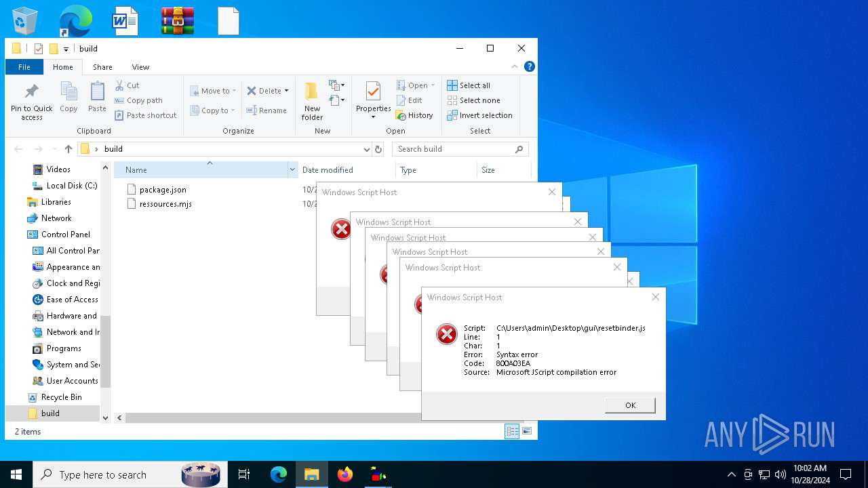
Task: Show hidden system tray icons chevron
Action: 732,474
